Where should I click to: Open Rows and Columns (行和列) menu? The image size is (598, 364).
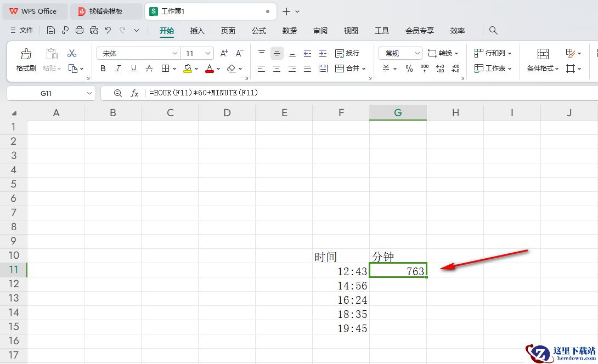pos(493,53)
